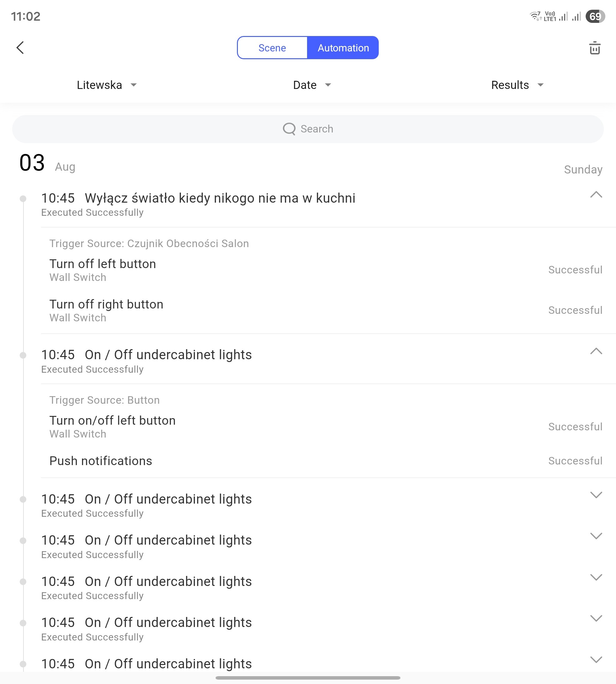The image size is (616, 684).
Task: Tap the battery level indicator
Action: click(595, 16)
